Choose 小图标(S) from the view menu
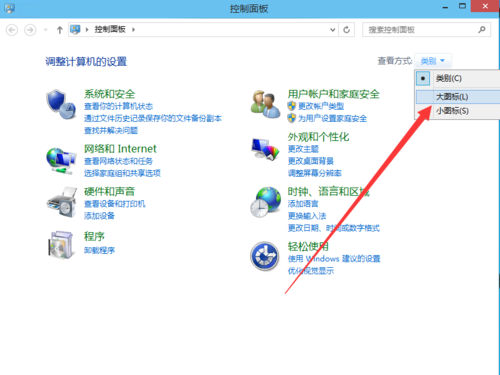 click(x=458, y=111)
